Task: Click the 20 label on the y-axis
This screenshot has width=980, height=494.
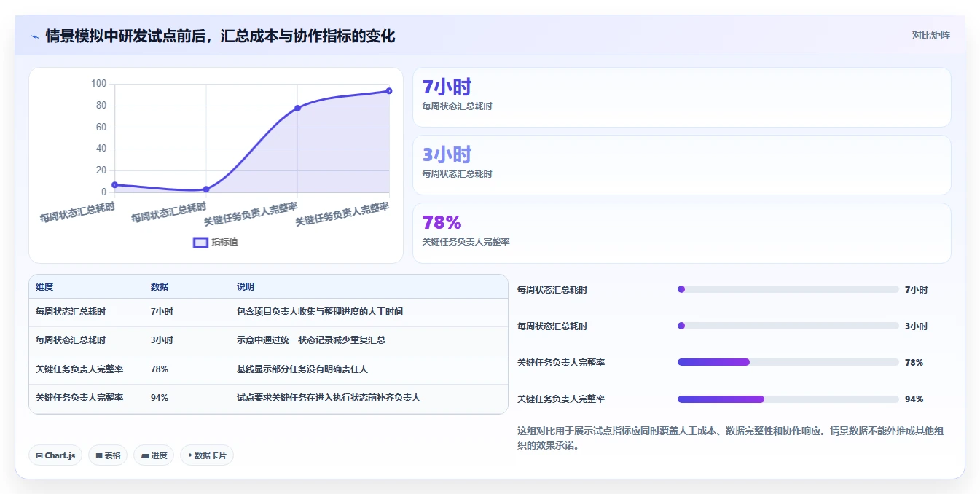Action: [101, 170]
